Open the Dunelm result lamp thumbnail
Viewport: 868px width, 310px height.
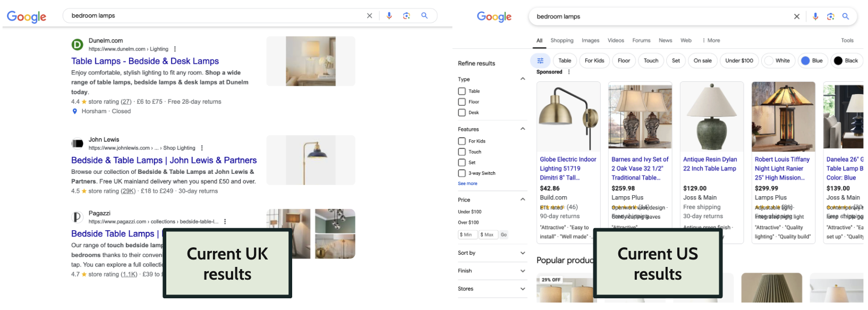point(311,61)
